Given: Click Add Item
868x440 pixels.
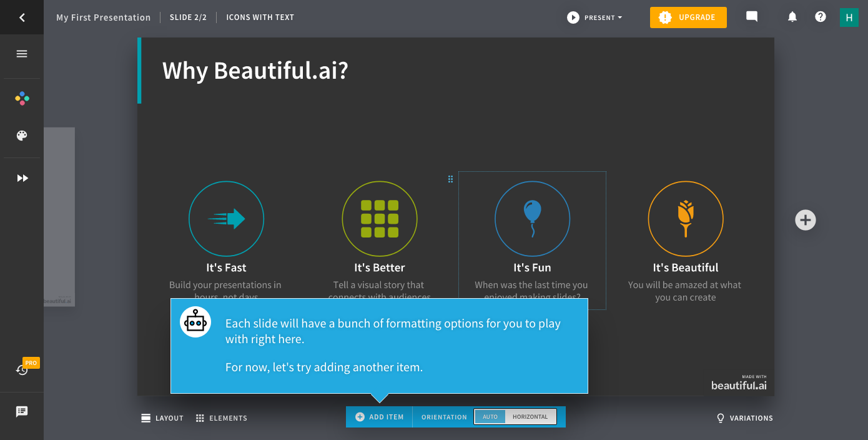Looking at the screenshot, I should coord(380,417).
